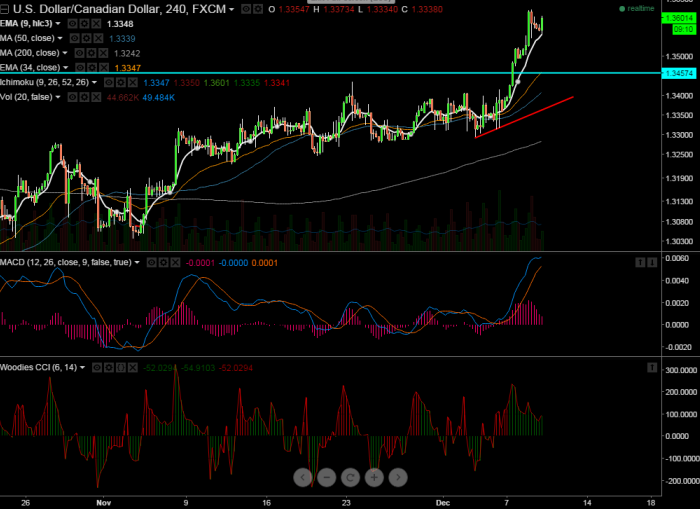Open Vol (20, false) settings gear
Viewport: 700px width, 509px height.
[x=84, y=97]
